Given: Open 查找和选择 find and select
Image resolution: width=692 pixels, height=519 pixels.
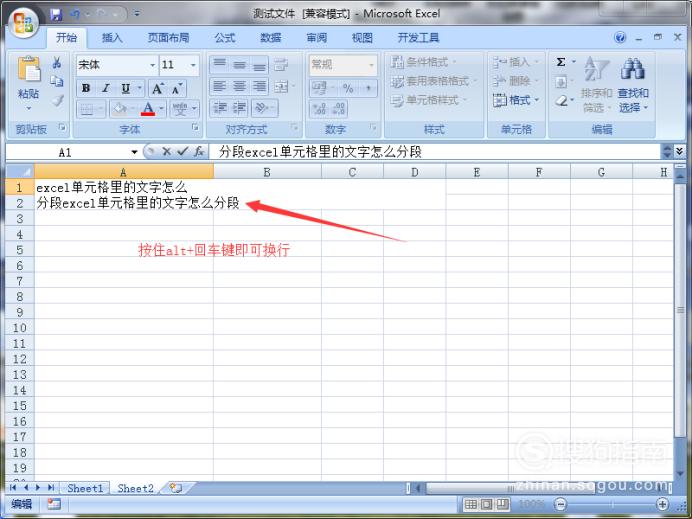Looking at the screenshot, I should click(633, 84).
